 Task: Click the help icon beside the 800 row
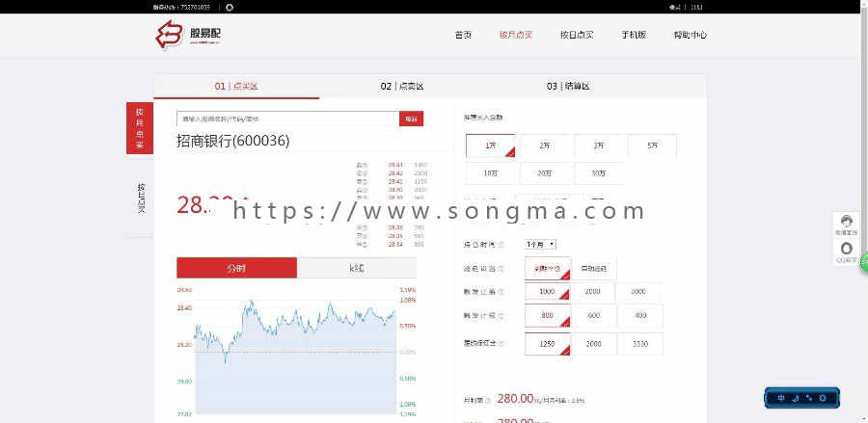(501, 316)
